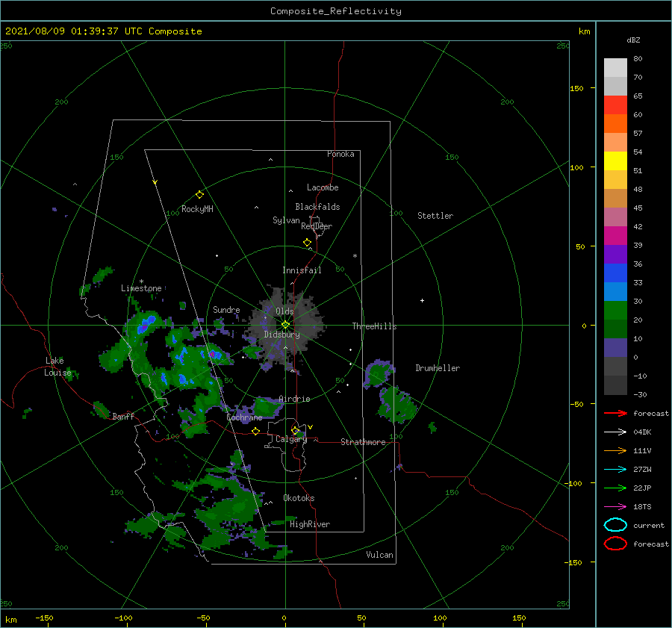Click the Okotoks city label

coord(299,498)
